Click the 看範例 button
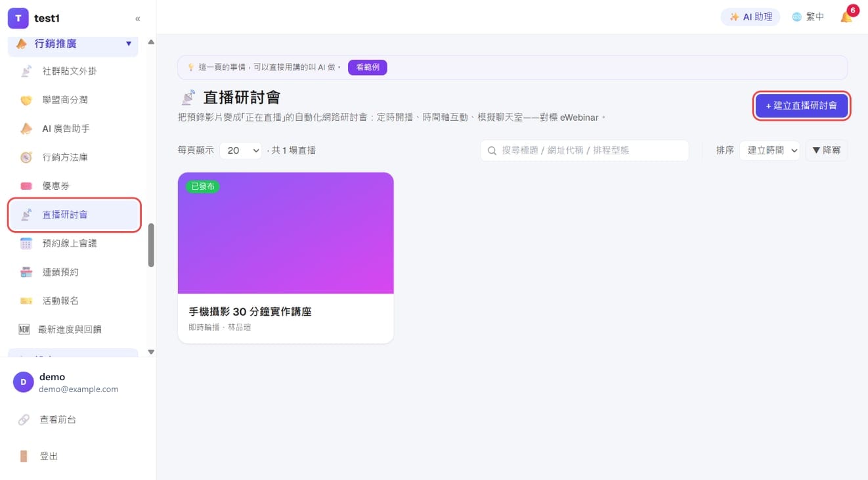 click(x=368, y=67)
